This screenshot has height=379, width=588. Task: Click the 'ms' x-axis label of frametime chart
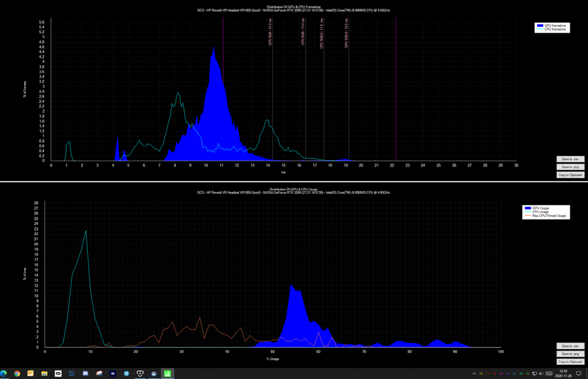283,172
